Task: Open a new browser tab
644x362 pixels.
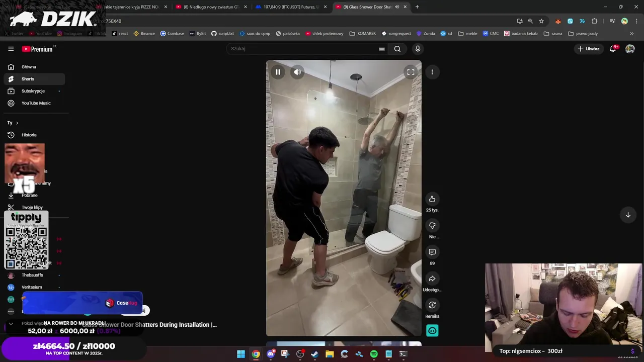Action: [417, 7]
